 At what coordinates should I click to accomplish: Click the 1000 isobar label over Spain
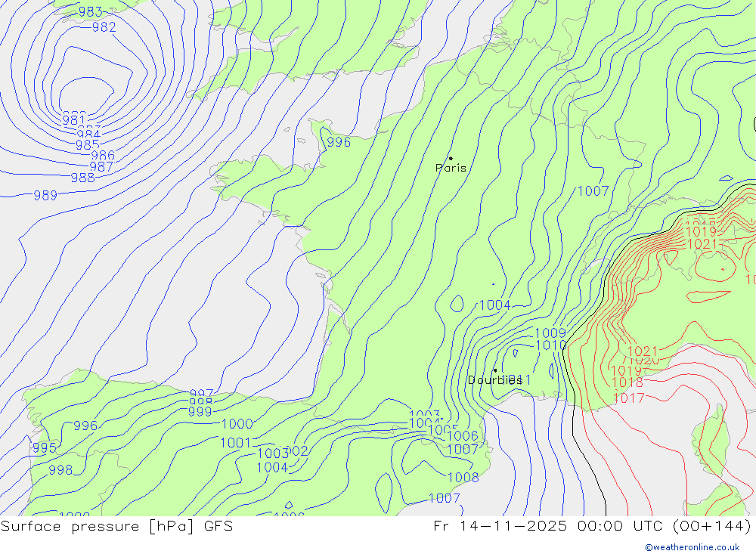pyautogui.click(x=237, y=424)
